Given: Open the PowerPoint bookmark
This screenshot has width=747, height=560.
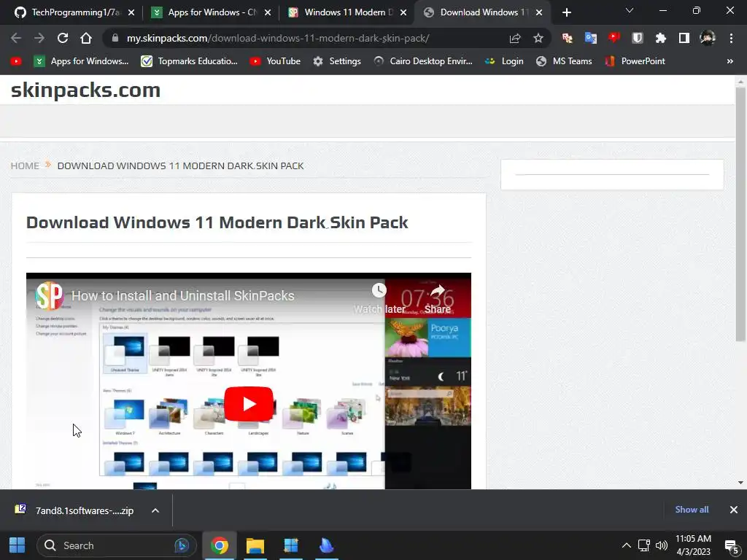Looking at the screenshot, I should coord(635,61).
